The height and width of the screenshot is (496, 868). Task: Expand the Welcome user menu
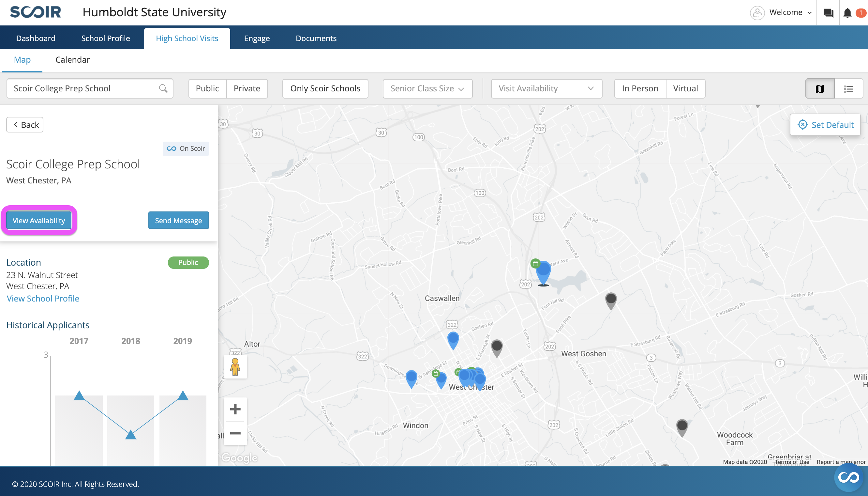[x=790, y=13]
